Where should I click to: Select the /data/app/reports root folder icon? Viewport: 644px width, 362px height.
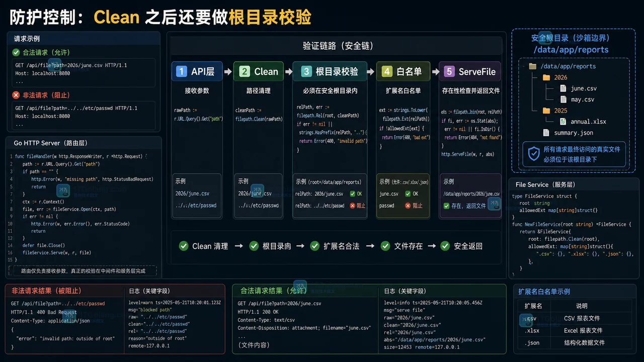[532, 66]
